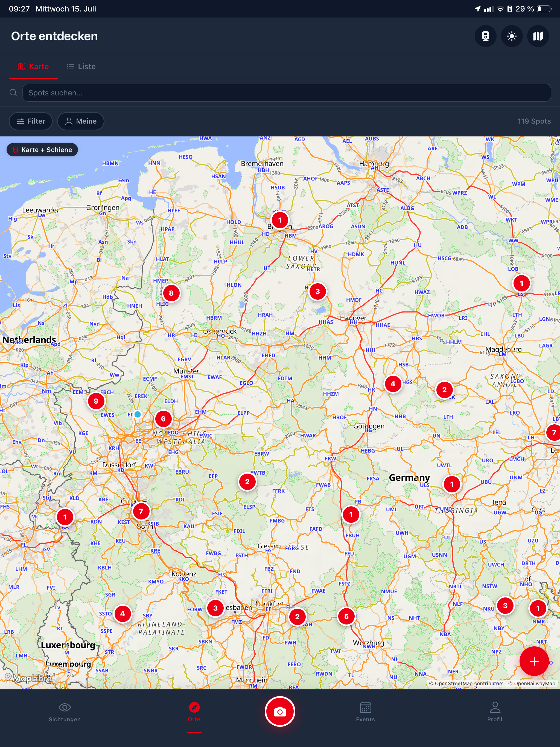The image size is (560, 747).
Task: Add new spot with plus button
Action: [534, 661]
